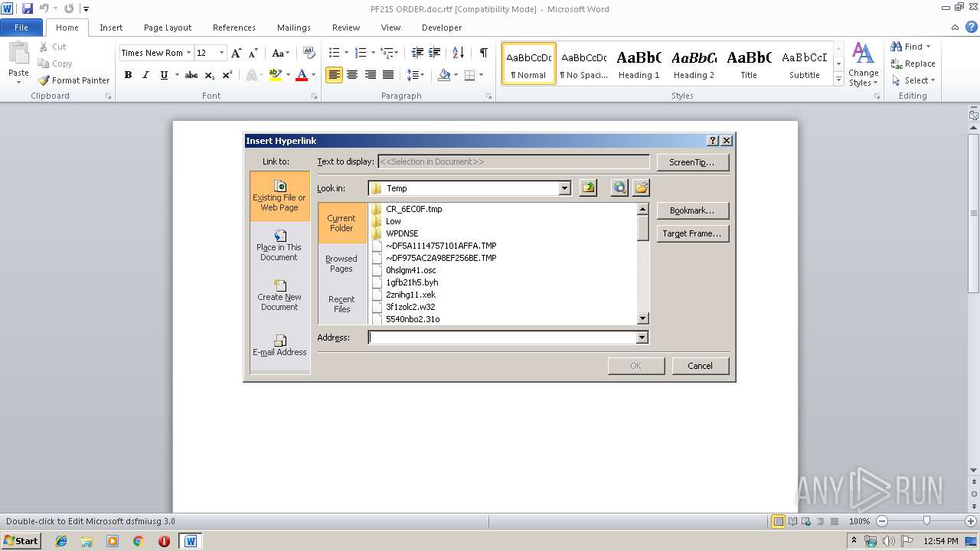Select Existing File or Web Page option
The width and height of the screenshot is (980, 551).
coord(279,197)
